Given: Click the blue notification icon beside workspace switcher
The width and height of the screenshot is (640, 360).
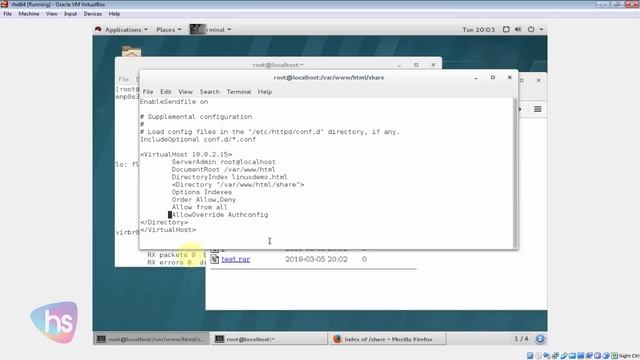Looking at the screenshot, I should [540, 339].
